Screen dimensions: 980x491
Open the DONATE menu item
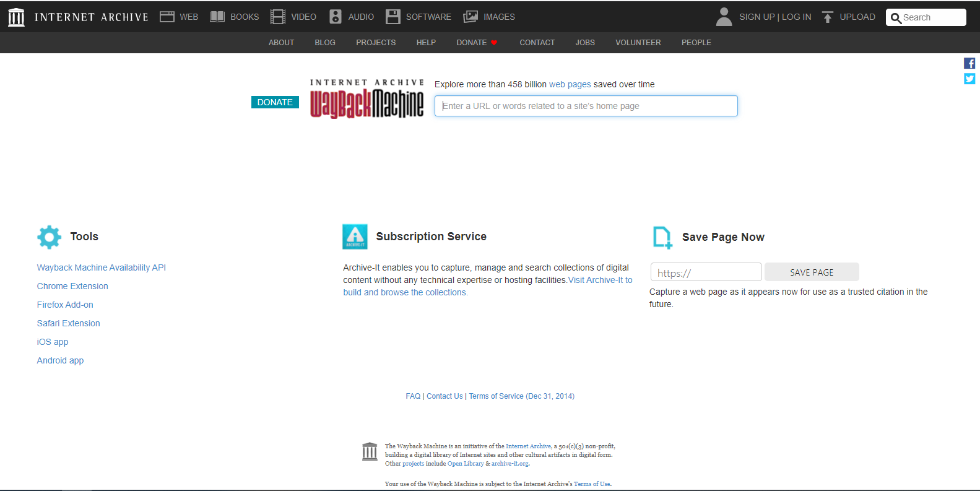click(x=472, y=43)
